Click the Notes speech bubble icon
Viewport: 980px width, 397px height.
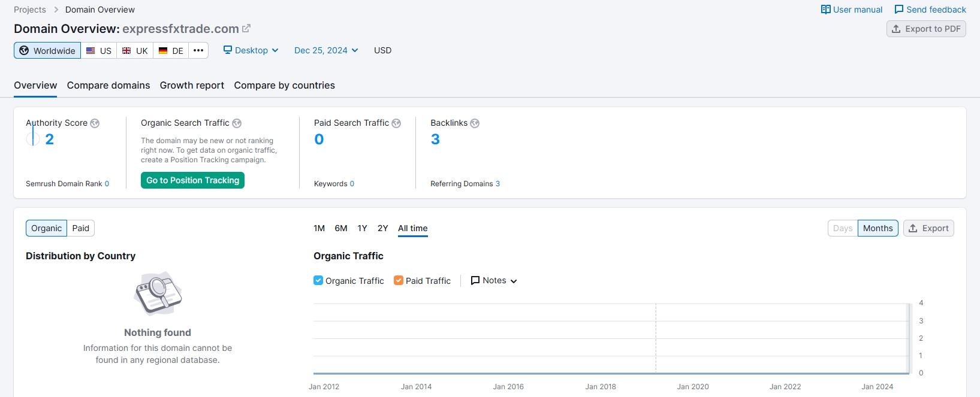click(x=475, y=280)
